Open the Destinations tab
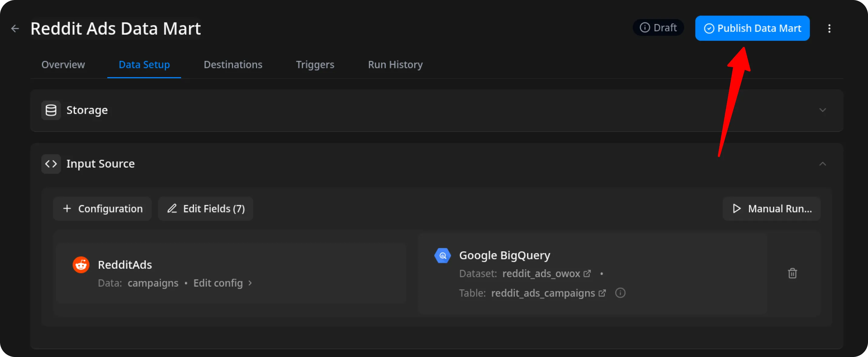The width and height of the screenshot is (868, 357). [x=233, y=65]
